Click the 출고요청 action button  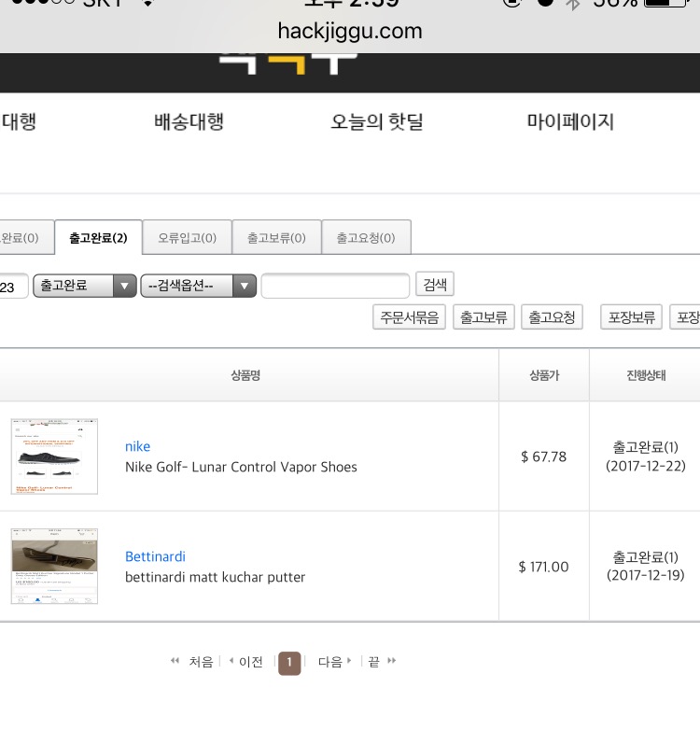(x=552, y=317)
